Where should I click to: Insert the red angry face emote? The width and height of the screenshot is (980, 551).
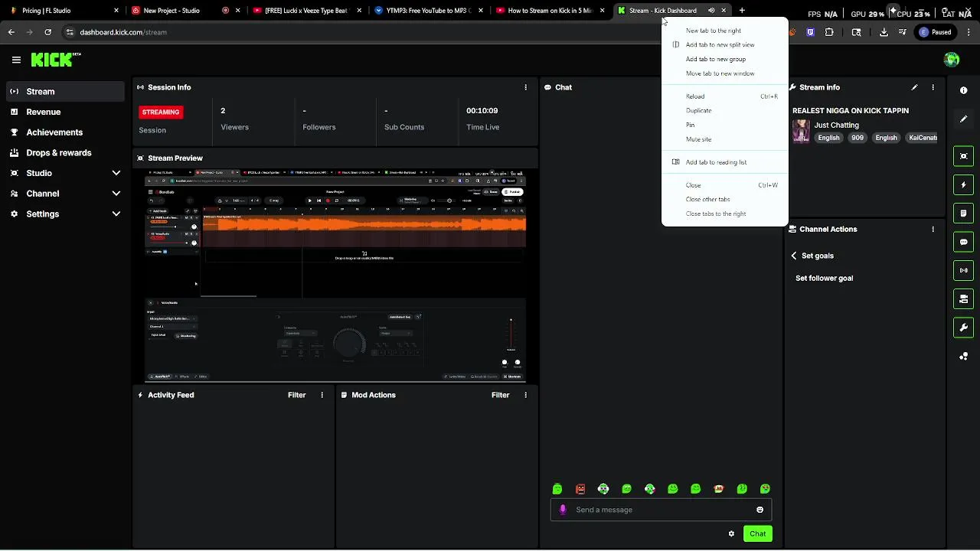(580, 489)
